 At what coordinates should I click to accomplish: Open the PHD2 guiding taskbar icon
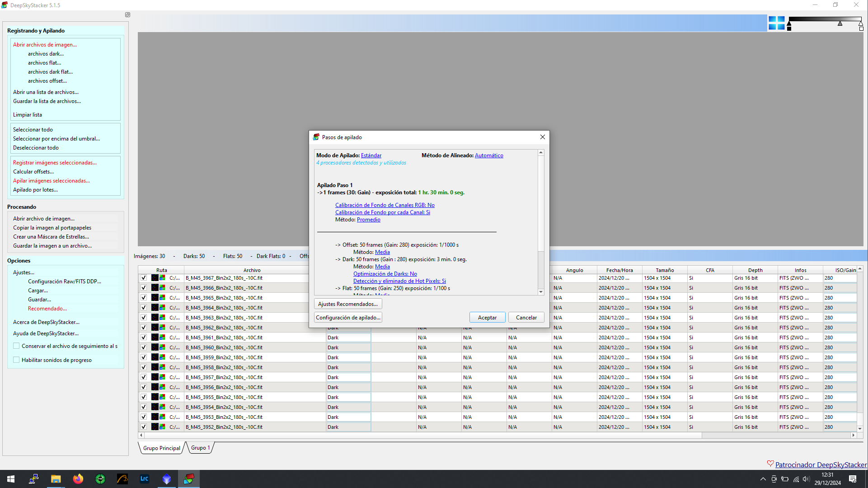100,479
